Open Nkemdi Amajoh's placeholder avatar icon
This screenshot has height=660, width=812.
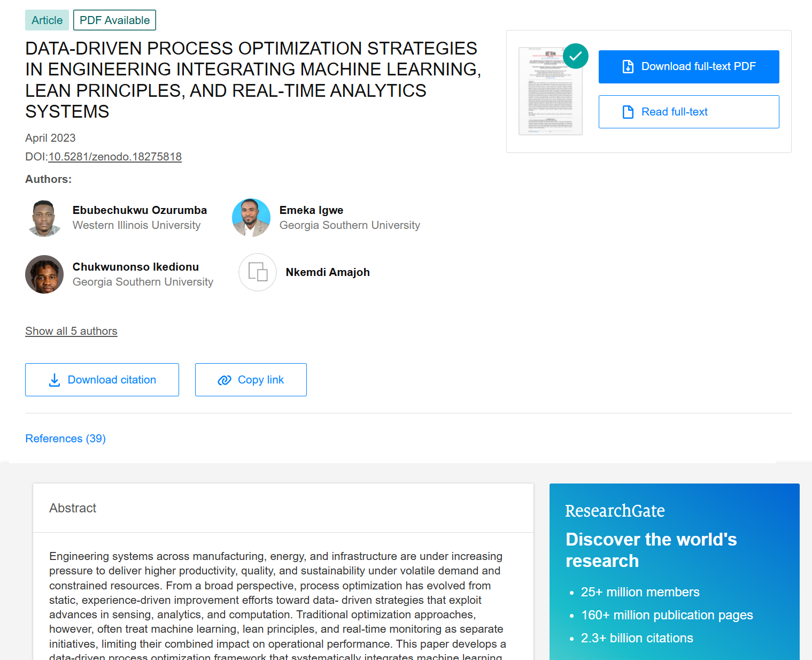(x=258, y=272)
